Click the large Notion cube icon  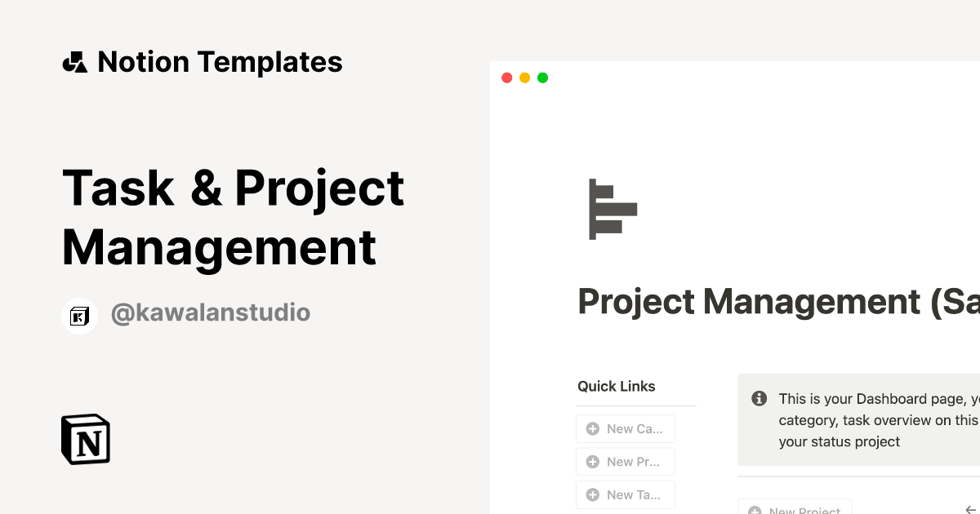tap(85, 439)
